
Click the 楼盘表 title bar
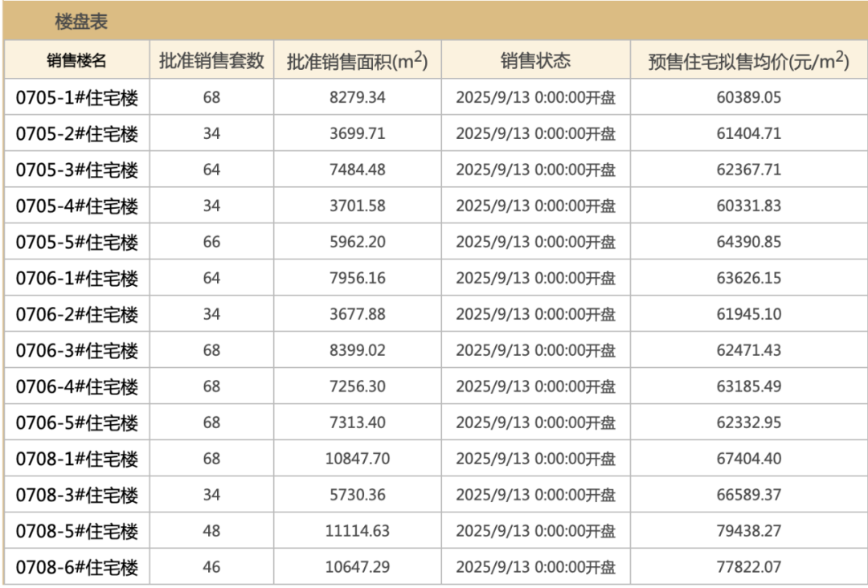81,22
